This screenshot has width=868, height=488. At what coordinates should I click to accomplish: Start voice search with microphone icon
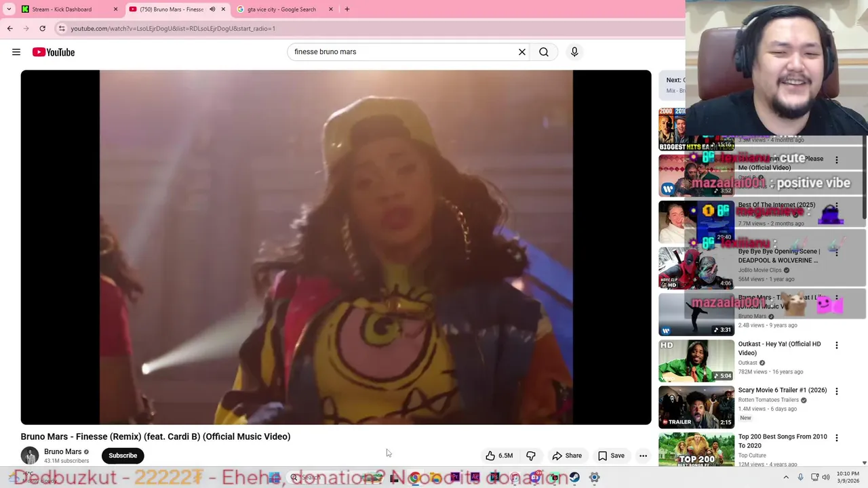click(574, 52)
